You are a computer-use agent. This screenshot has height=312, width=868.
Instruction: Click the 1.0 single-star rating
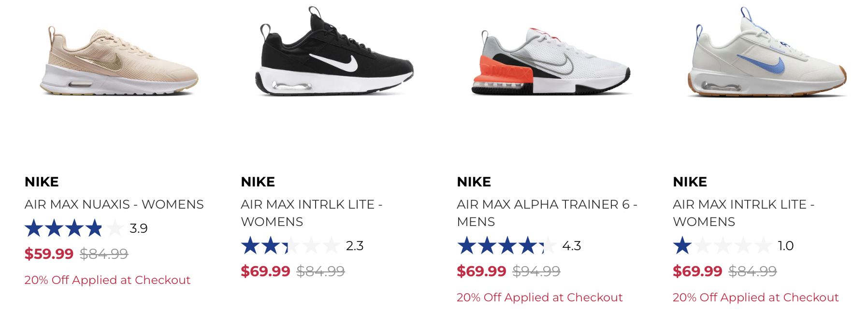pos(733,246)
